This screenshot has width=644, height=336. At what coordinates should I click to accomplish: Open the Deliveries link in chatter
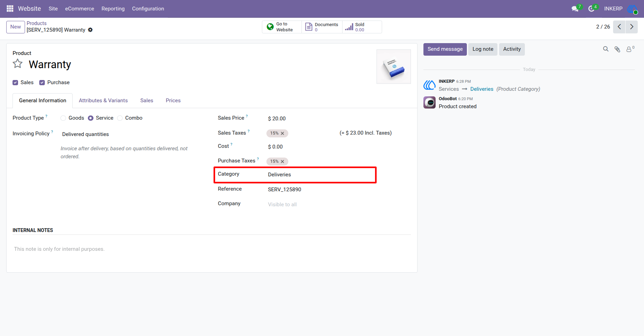point(482,89)
